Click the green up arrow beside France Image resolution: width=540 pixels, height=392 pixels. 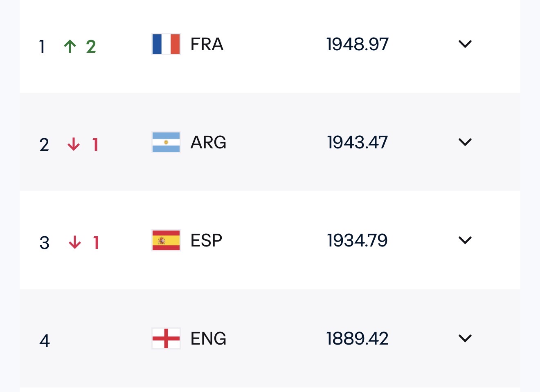[70, 46]
